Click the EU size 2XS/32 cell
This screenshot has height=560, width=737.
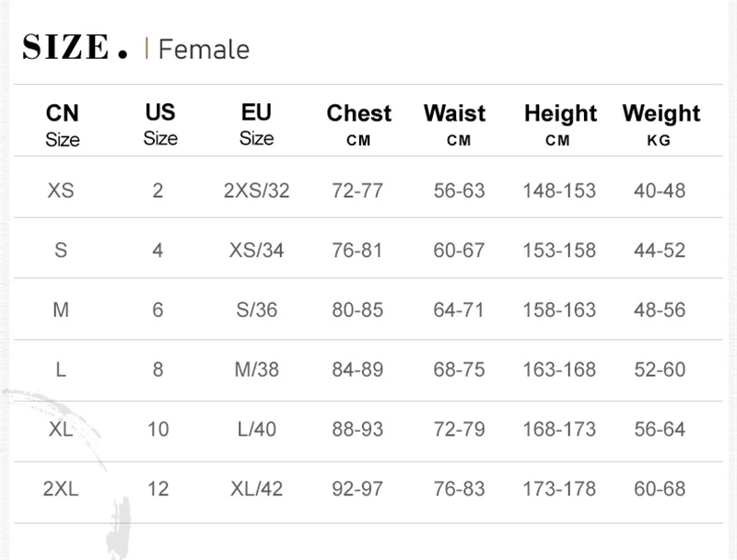click(x=256, y=191)
